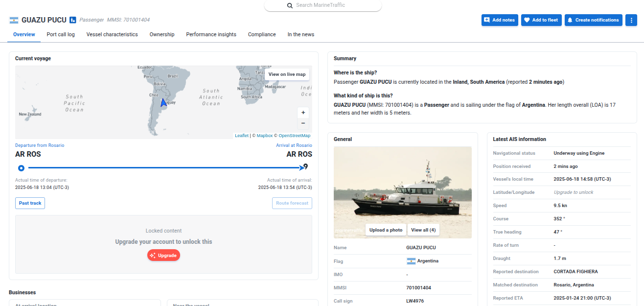This screenshot has height=306, width=644.
Task: Click the blue info dot next to Course 352
Action: (x=564, y=218)
